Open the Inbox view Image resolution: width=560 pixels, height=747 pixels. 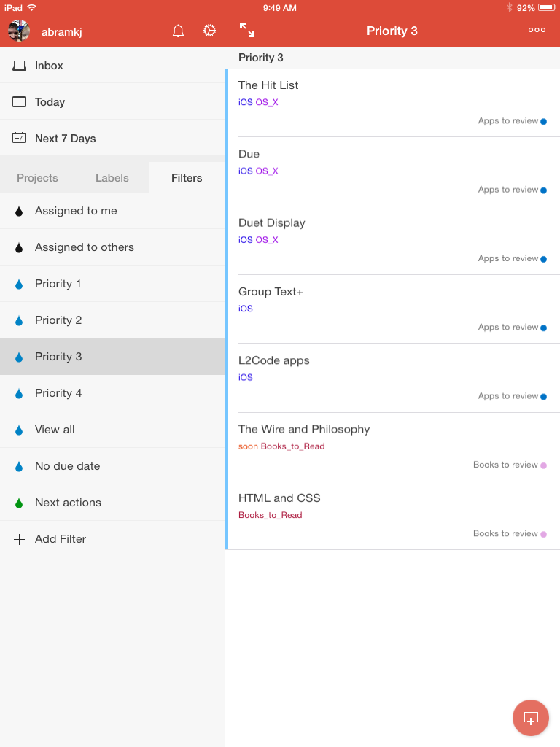[49, 66]
